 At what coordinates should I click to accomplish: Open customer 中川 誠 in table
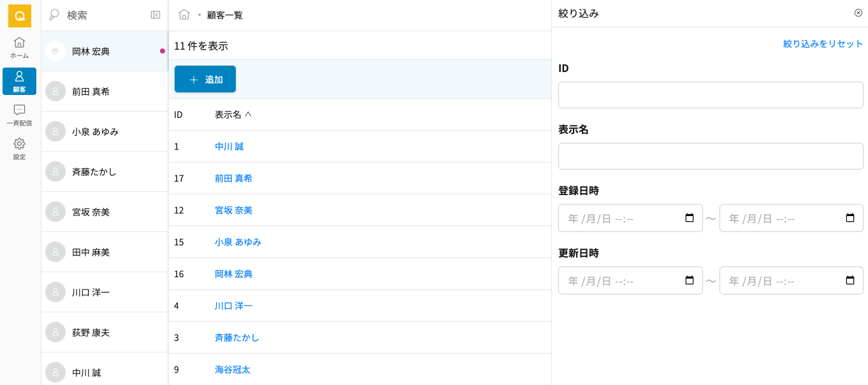click(229, 147)
